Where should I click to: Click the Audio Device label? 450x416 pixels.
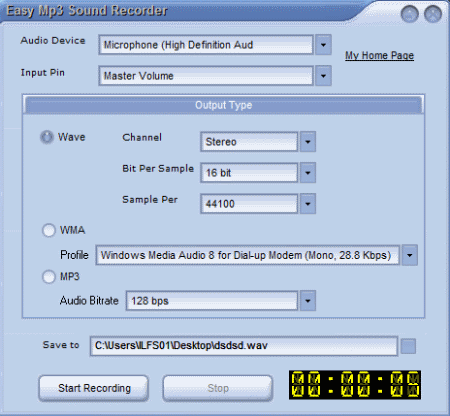(53, 41)
